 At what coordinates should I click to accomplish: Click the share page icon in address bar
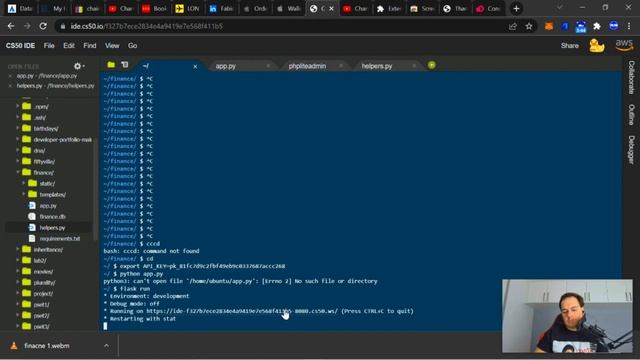point(513,26)
